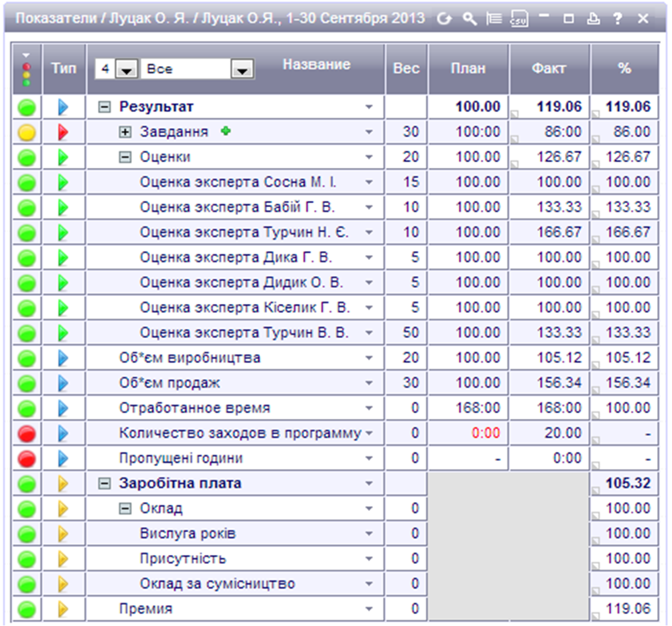Click red status circle for Количество заходов в программу
Image resolution: width=672 pixels, height=626 pixels.
coord(27,433)
